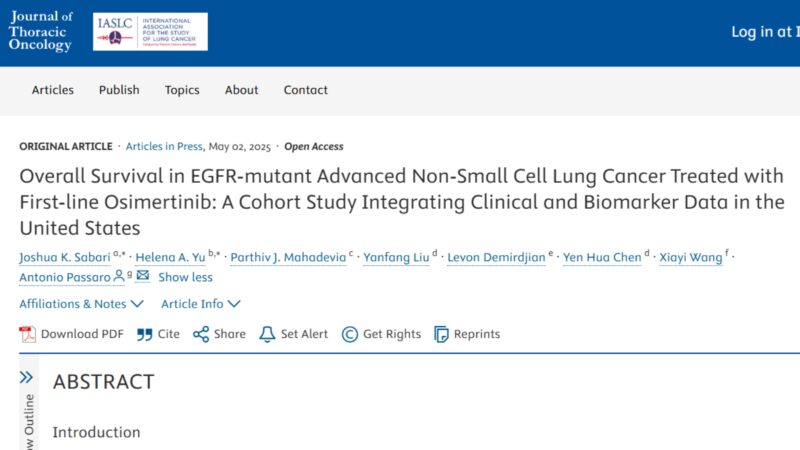Click the IASLC association logo

[150, 32]
